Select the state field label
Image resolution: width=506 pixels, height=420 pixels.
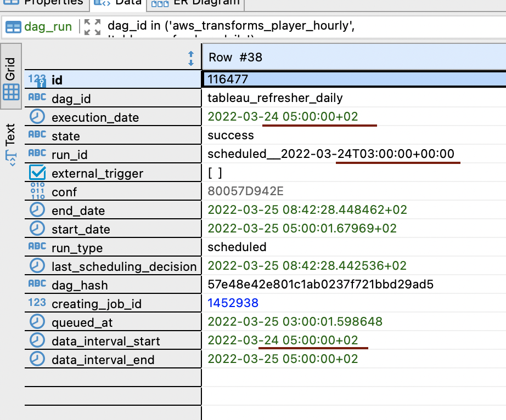pos(66,136)
